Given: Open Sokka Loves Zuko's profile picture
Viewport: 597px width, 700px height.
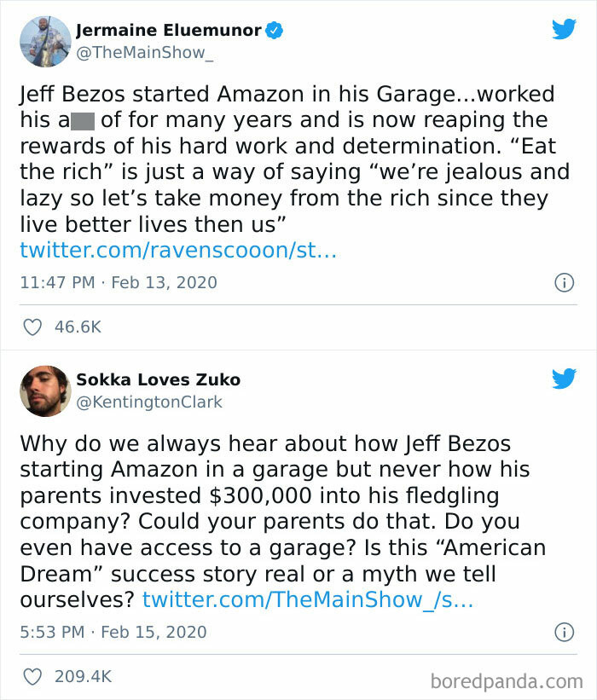Looking at the screenshot, I should tap(44, 391).
